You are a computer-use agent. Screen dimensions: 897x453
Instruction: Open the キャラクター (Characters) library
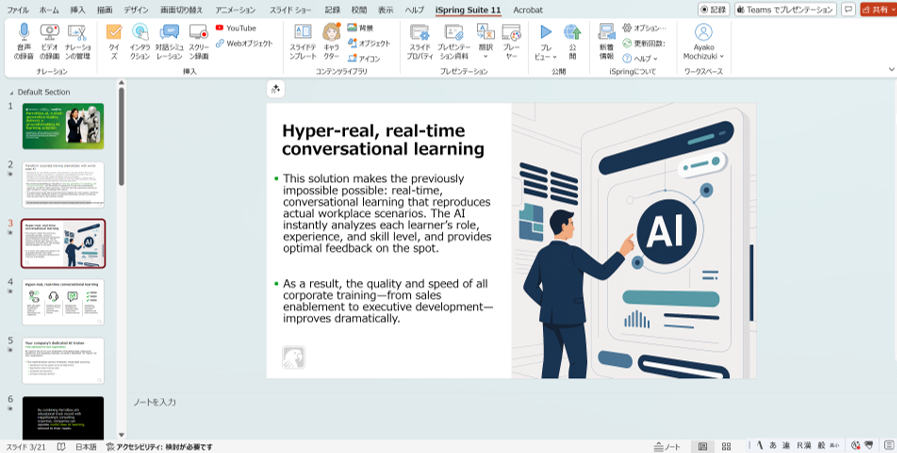point(331,38)
